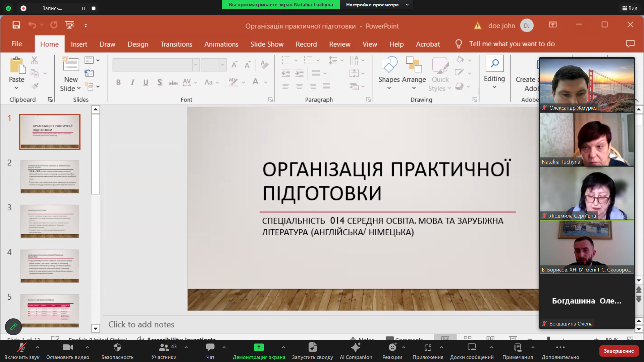This screenshot has height=362, width=644.
Task: Click the Increase Indent icon
Action: tap(299, 73)
